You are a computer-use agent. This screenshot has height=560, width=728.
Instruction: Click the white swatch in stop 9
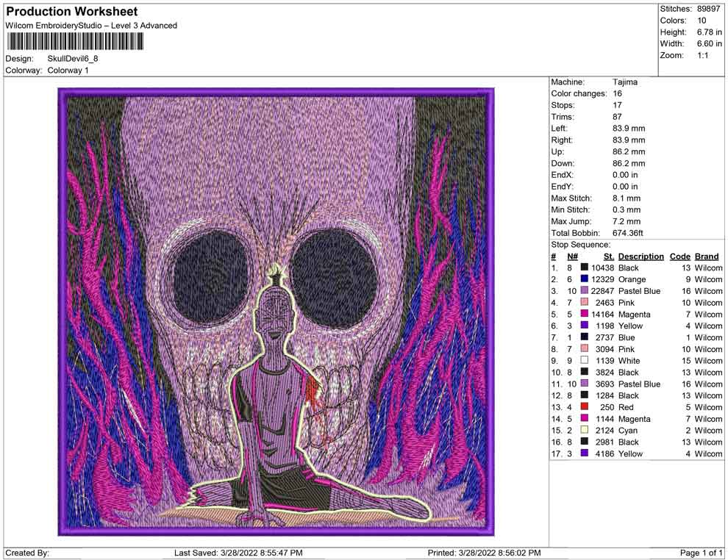click(584, 361)
